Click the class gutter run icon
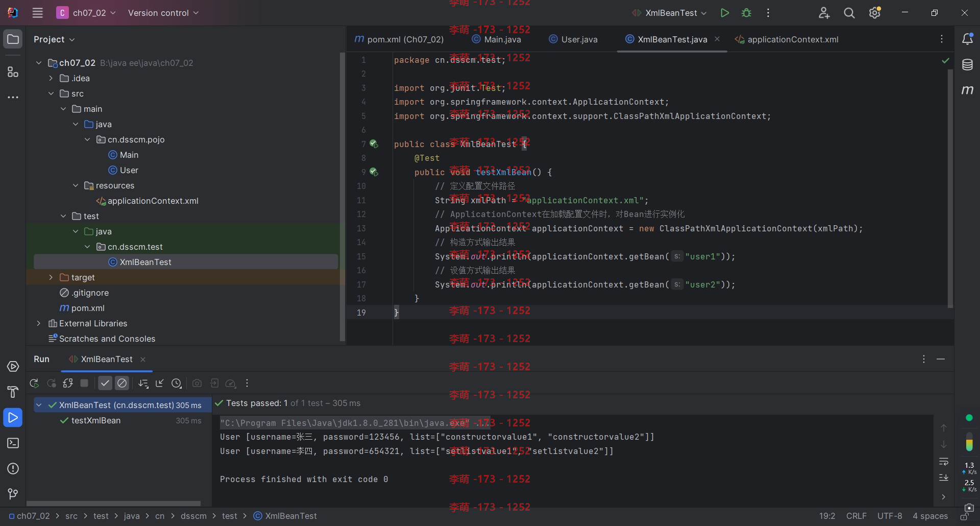 pyautogui.click(x=374, y=144)
